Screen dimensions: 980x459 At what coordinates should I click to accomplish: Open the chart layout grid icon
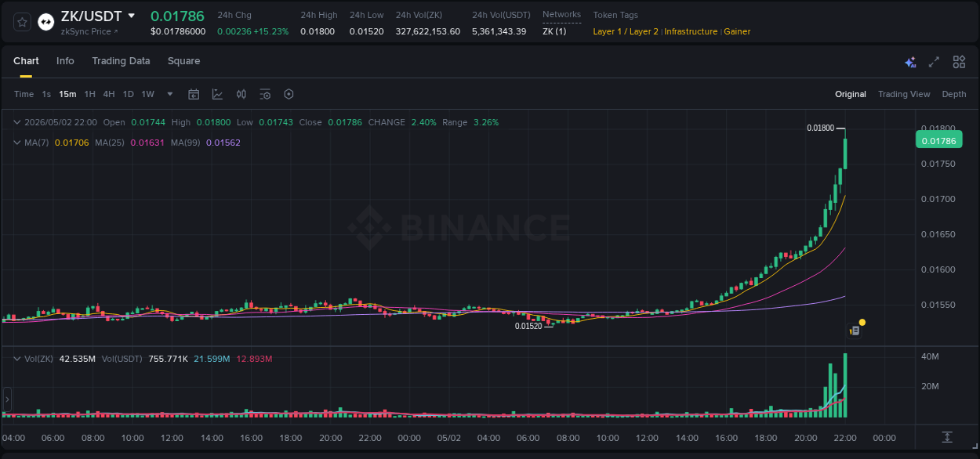[959, 62]
